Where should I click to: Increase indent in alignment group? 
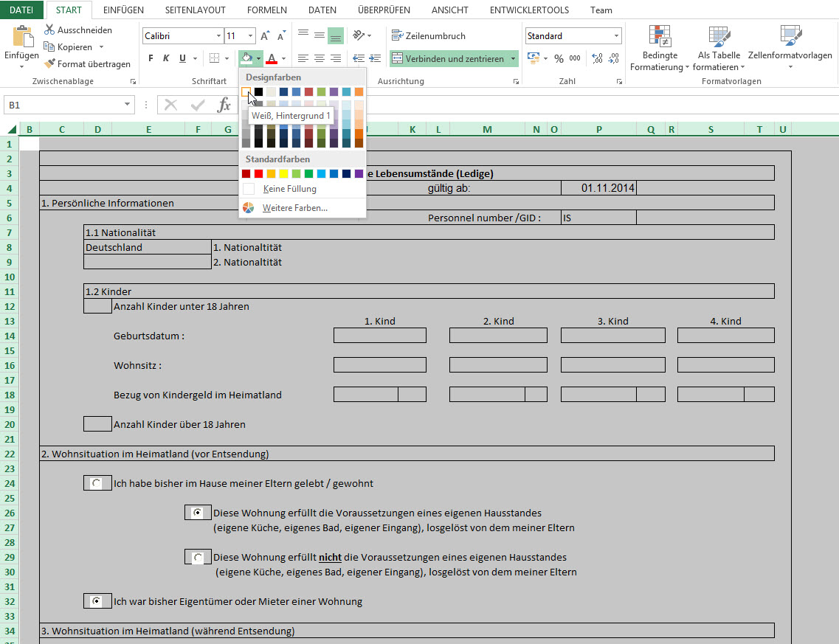(375, 58)
